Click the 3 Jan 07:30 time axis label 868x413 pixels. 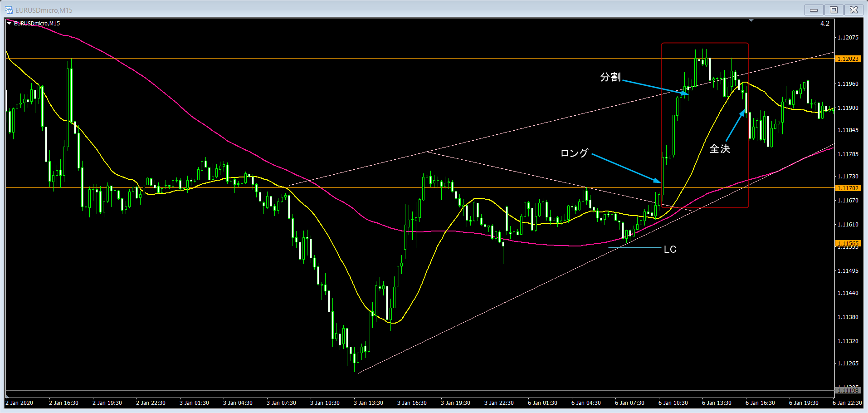click(x=281, y=403)
